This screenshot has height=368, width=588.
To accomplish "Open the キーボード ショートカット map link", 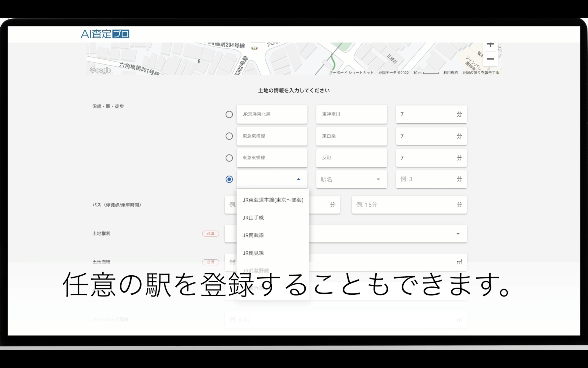I will point(351,73).
